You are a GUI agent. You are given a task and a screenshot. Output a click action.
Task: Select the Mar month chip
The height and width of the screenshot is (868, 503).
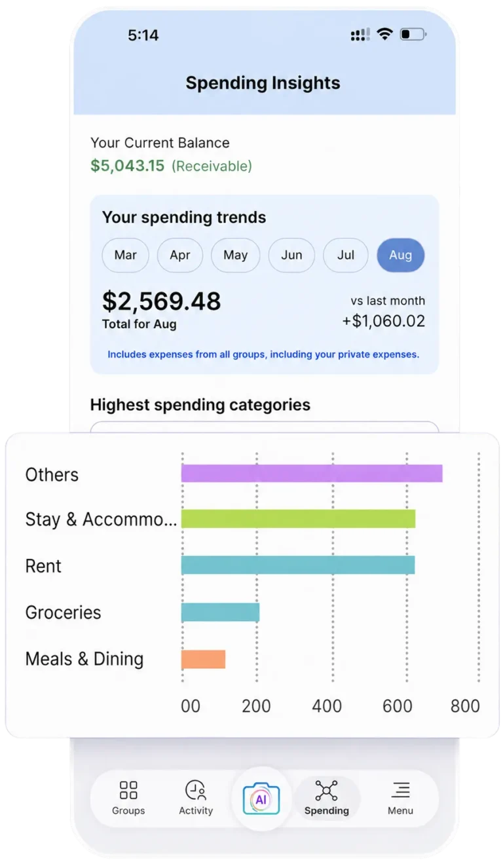pos(125,255)
